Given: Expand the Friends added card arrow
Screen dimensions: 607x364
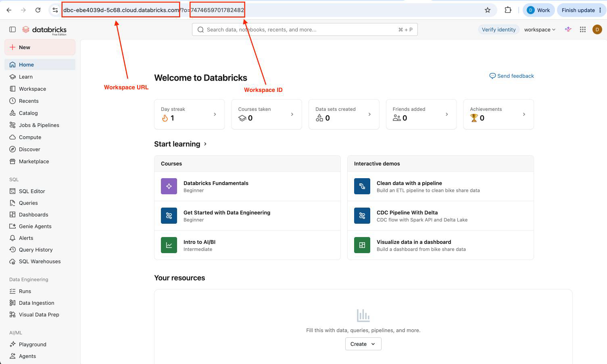Looking at the screenshot, I should click(x=446, y=114).
